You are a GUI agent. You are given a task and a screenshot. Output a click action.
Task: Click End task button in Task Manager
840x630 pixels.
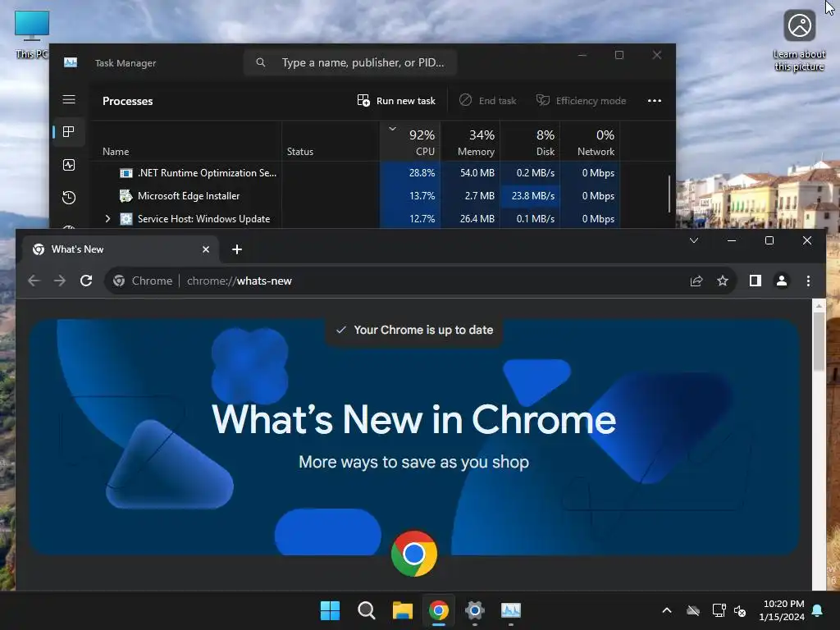click(x=488, y=101)
